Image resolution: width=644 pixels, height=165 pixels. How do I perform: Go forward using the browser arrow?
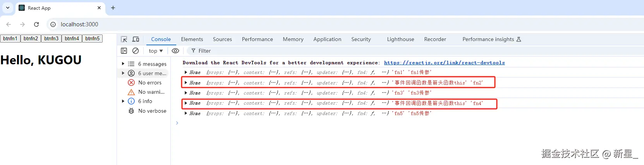[22, 24]
